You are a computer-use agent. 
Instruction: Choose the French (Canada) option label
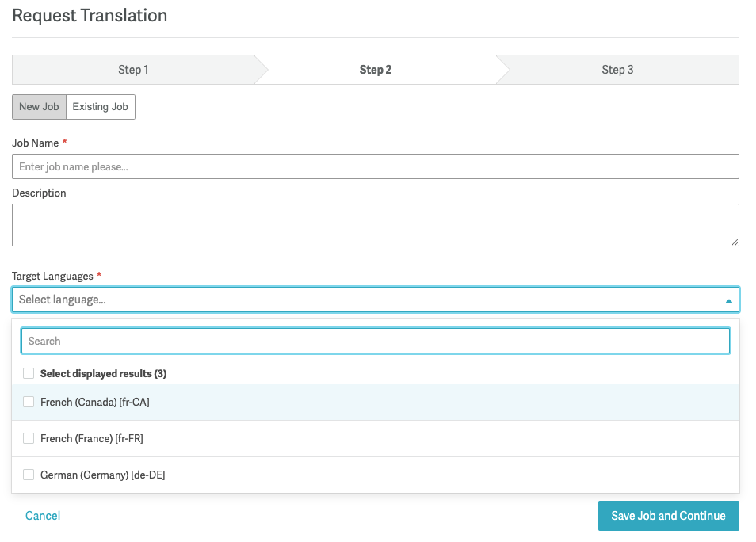pyautogui.click(x=95, y=403)
